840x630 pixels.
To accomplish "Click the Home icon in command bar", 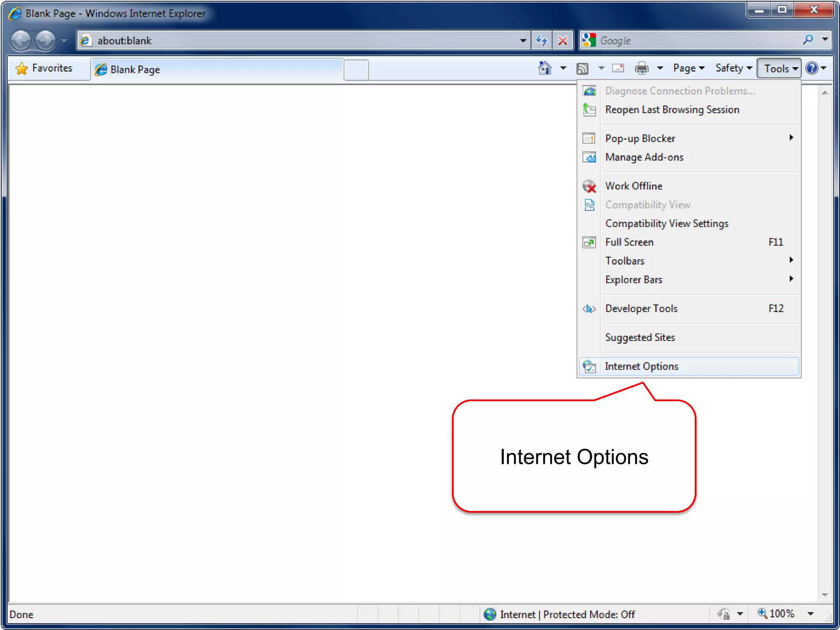I will point(545,68).
